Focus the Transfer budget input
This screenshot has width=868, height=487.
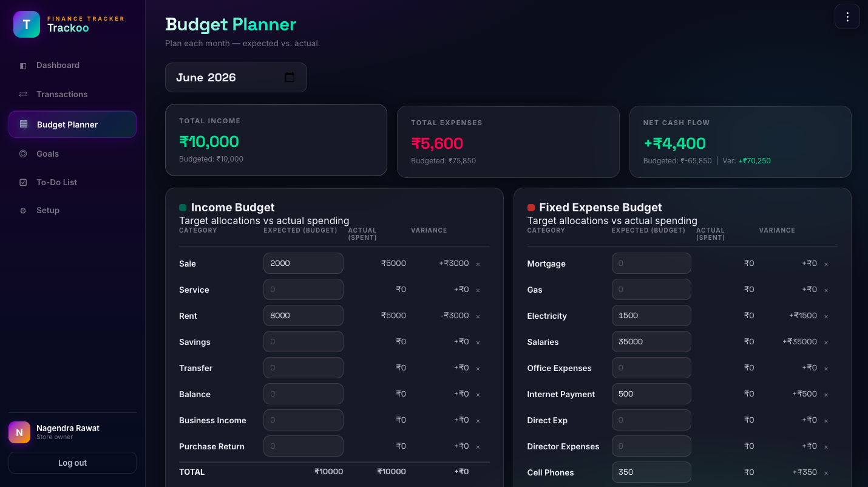coord(303,368)
